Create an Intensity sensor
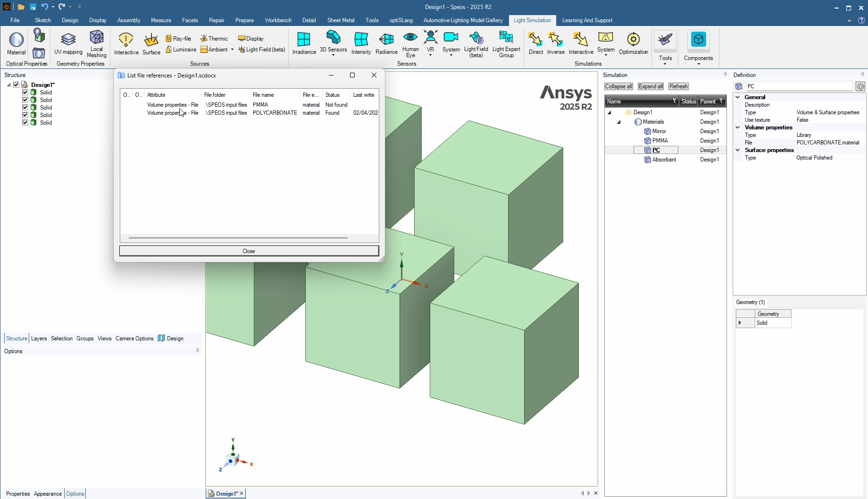The height and width of the screenshot is (499, 868). pyautogui.click(x=361, y=43)
